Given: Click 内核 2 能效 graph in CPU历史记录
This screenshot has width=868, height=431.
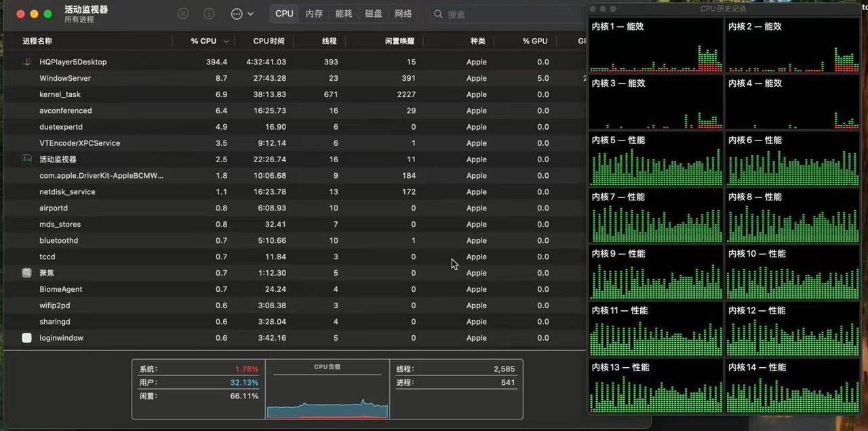Looking at the screenshot, I should [792, 45].
